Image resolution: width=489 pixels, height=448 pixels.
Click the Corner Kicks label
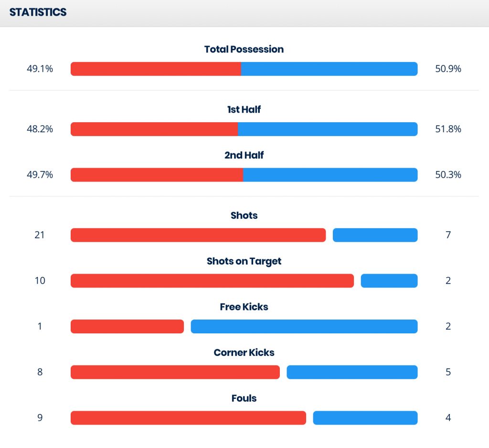coord(244,352)
